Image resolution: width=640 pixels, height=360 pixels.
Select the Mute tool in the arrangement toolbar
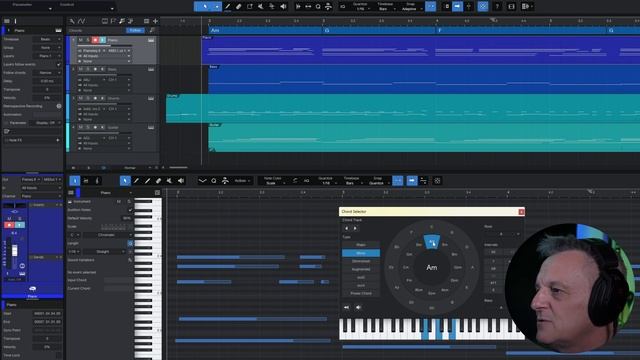click(x=261, y=7)
